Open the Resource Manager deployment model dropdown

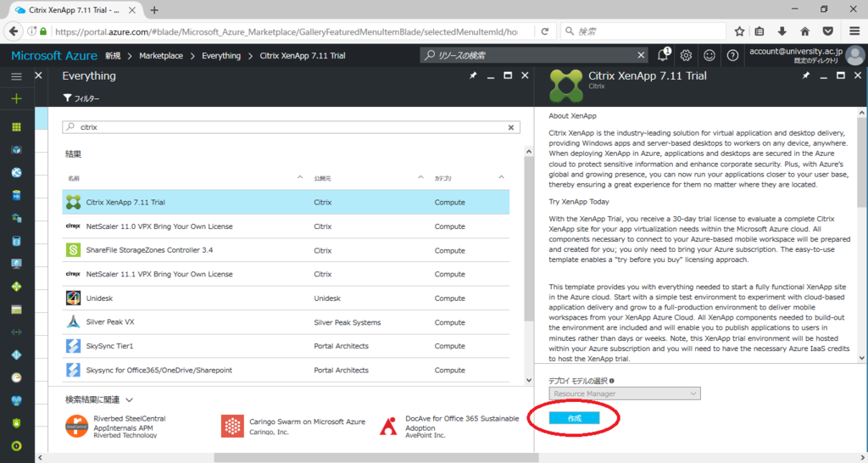coord(625,393)
